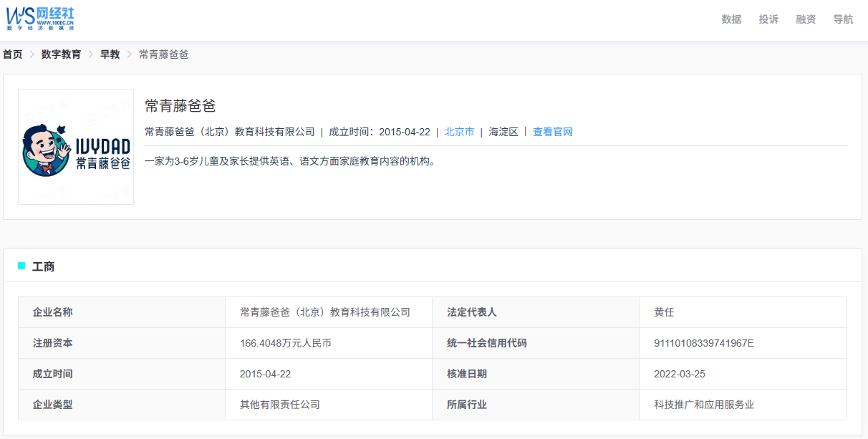The image size is (868, 439).
Task: Open the 融资 menu item
Action: [806, 19]
